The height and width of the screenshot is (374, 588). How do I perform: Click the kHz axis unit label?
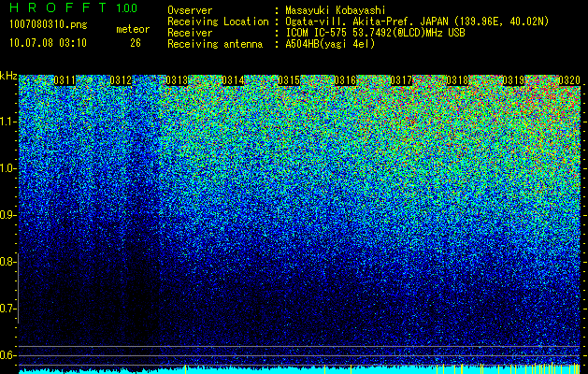(8, 76)
